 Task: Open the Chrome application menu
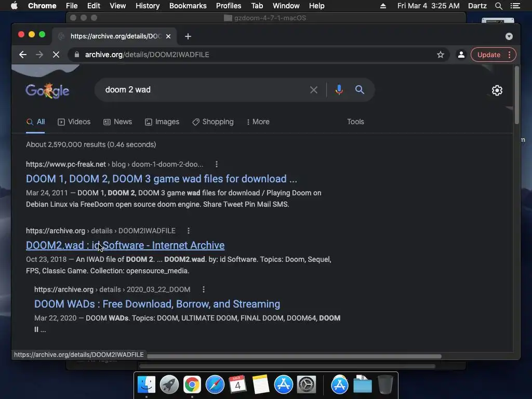tap(42, 6)
